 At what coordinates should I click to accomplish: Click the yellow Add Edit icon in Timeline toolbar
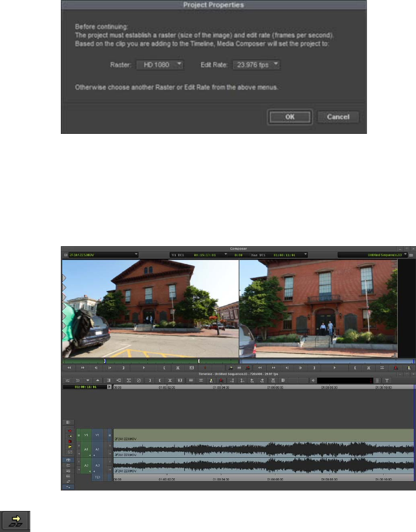pos(211,381)
